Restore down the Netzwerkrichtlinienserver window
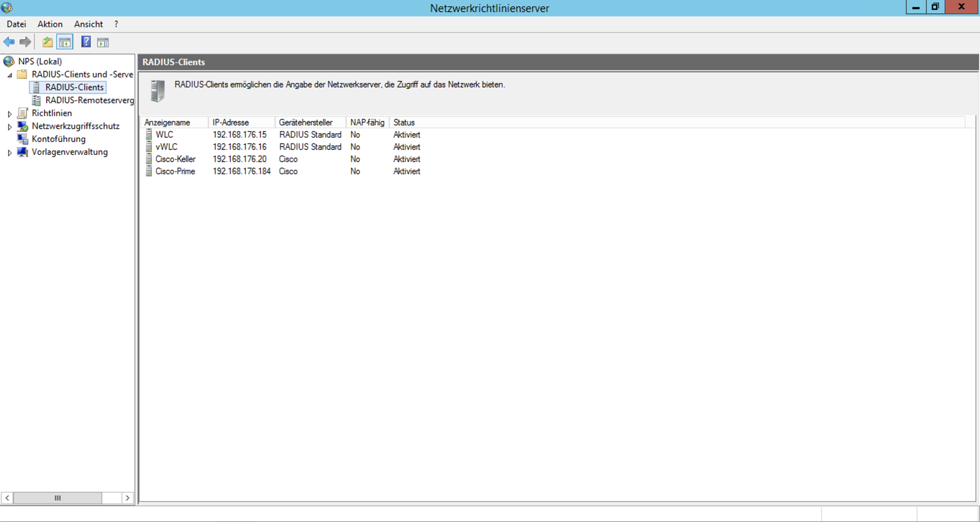 coord(935,7)
